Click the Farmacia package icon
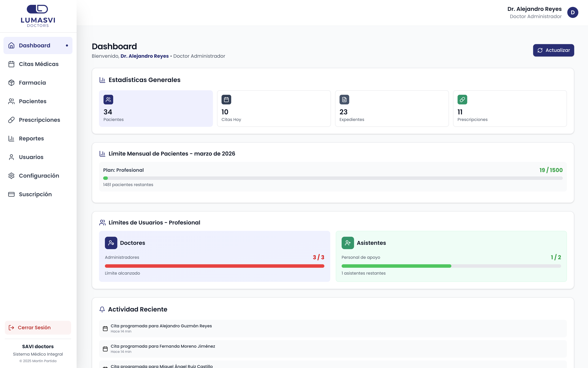The image size is (588, 368). [11, 83]
